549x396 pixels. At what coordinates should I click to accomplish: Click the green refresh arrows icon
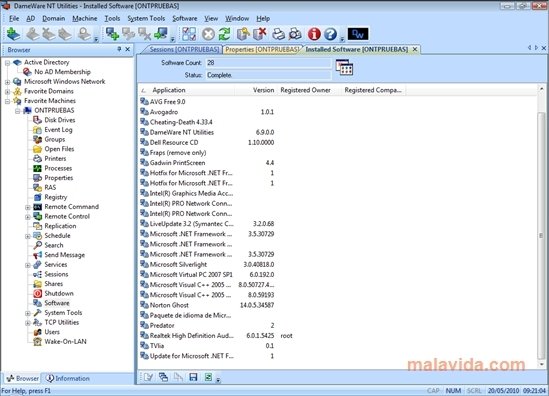coord(224,34)
